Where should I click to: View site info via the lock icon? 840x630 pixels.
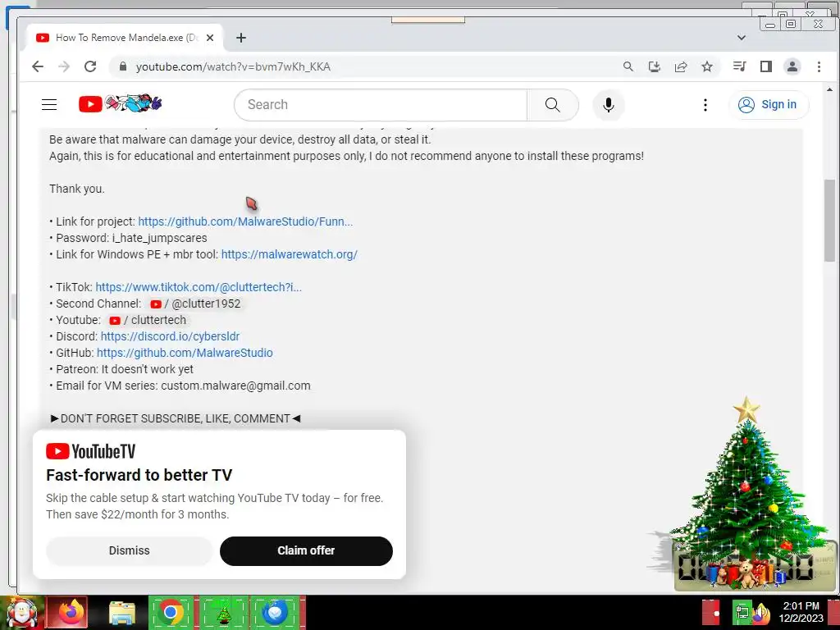(x=123, y=66)
